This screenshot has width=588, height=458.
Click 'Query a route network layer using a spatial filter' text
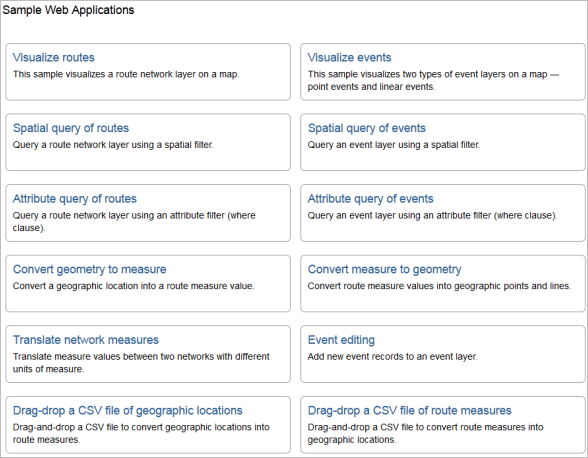coord(113,145)
